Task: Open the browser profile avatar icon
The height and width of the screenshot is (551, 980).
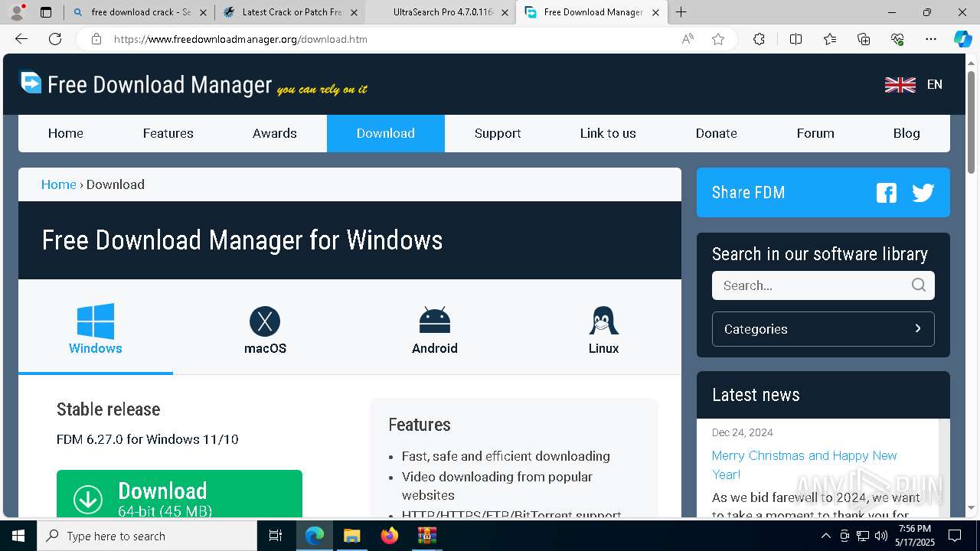Action: pyautogui.click(x=17, y=12)
